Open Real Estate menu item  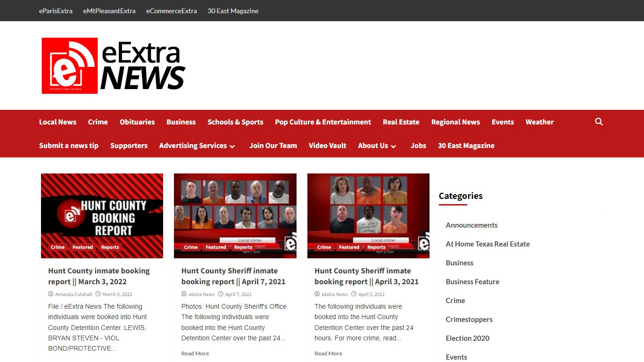point(401,122)
